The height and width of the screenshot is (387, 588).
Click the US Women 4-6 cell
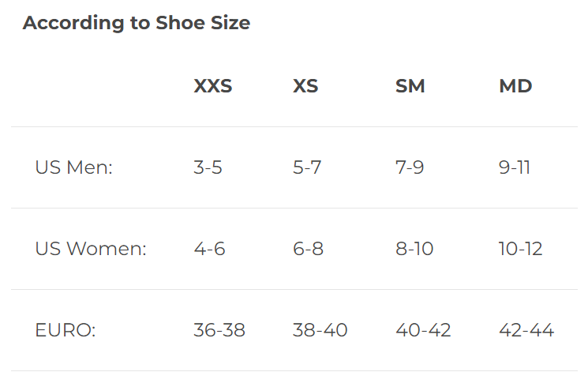click(x=209, y=249)
